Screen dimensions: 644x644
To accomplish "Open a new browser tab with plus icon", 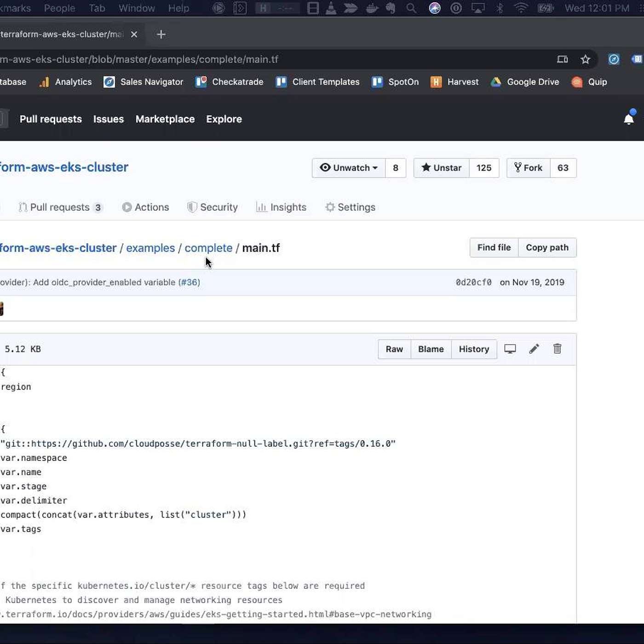I will coord(161,34).
